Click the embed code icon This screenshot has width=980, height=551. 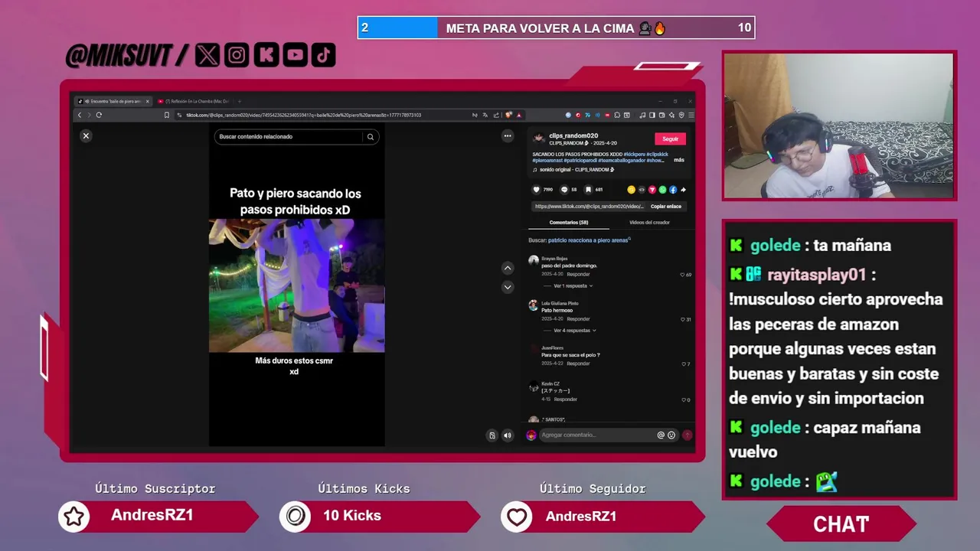(642, 190)
